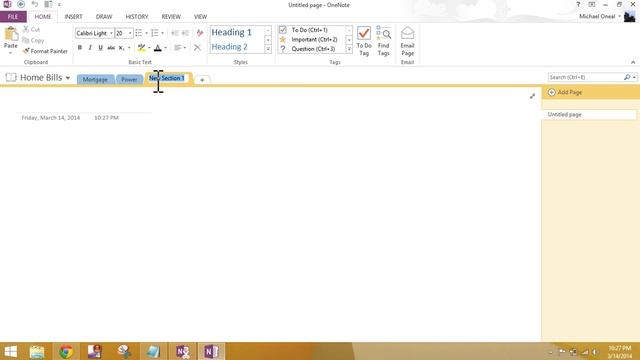Open Chrome from the taskbar

tap(65, 351)
